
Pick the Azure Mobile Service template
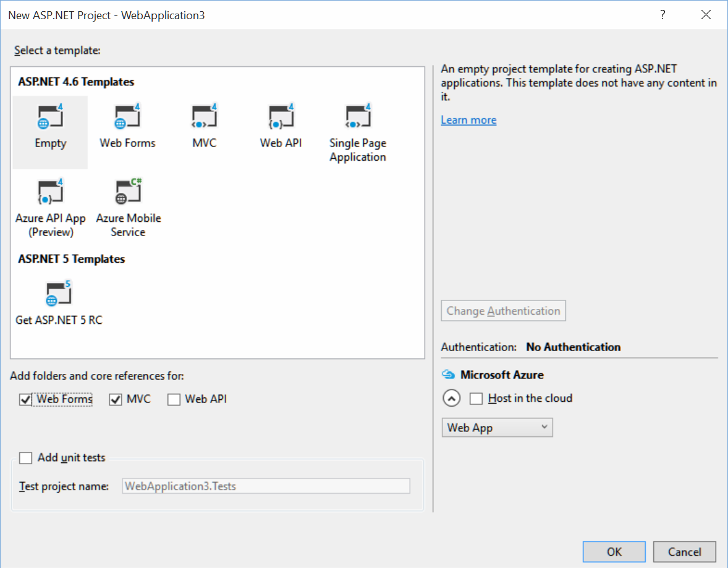point(128,193)
